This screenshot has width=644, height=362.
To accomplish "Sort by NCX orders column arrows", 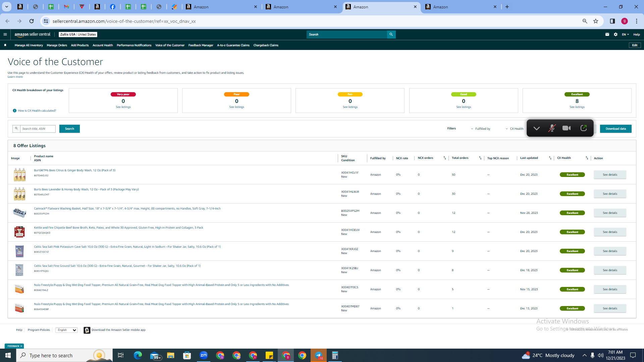I will pyautogui.click(x=445, y=158).
